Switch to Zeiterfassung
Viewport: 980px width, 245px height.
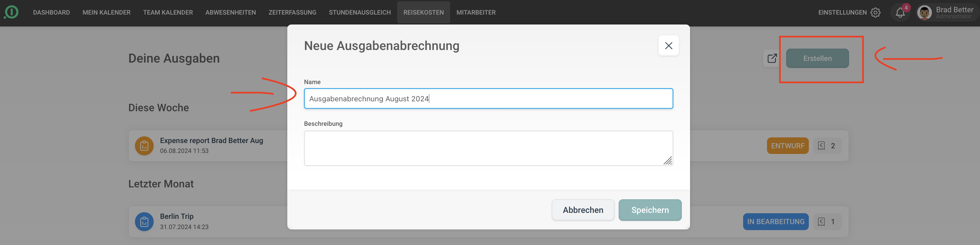click(292, 13)
